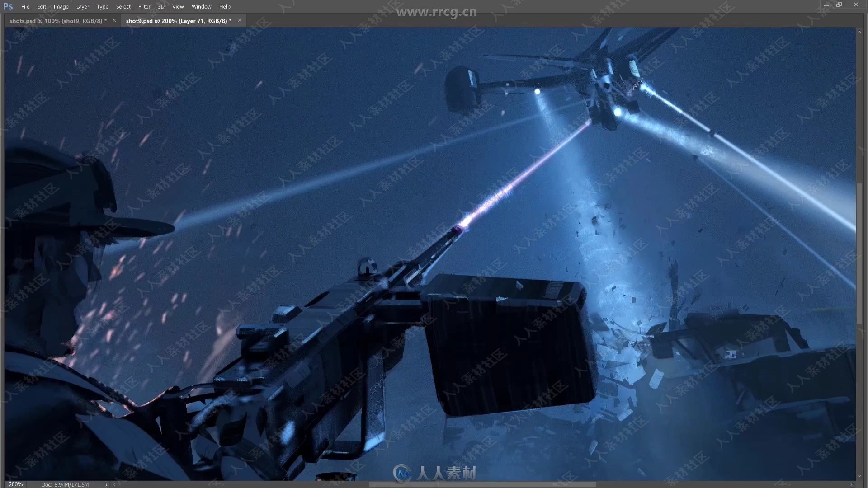Select the shot9.psd document tab

tap(179, 21)
